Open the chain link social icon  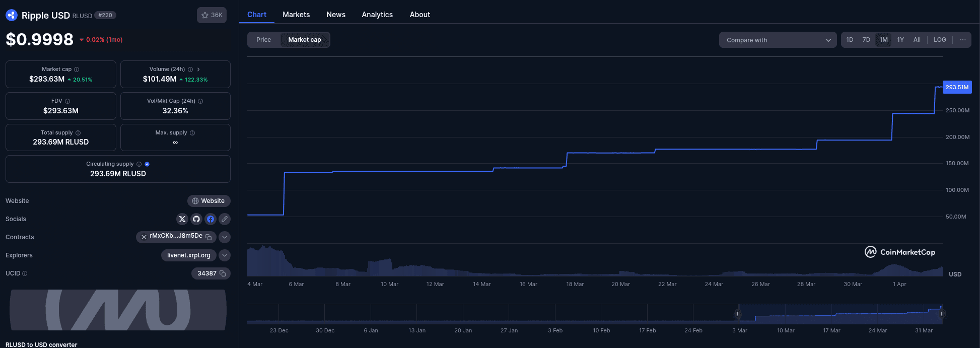[225, 219]
